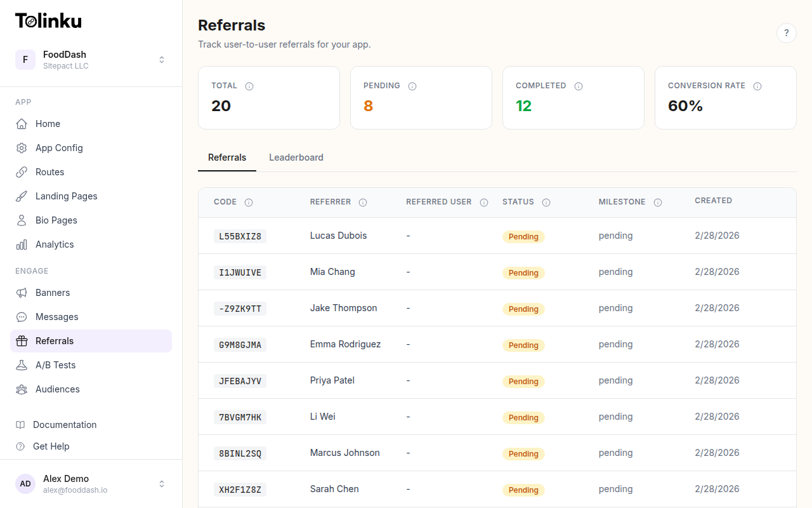Click the info icon beside CONVERSION RATE
812x508 pixels.
point(757,86)
